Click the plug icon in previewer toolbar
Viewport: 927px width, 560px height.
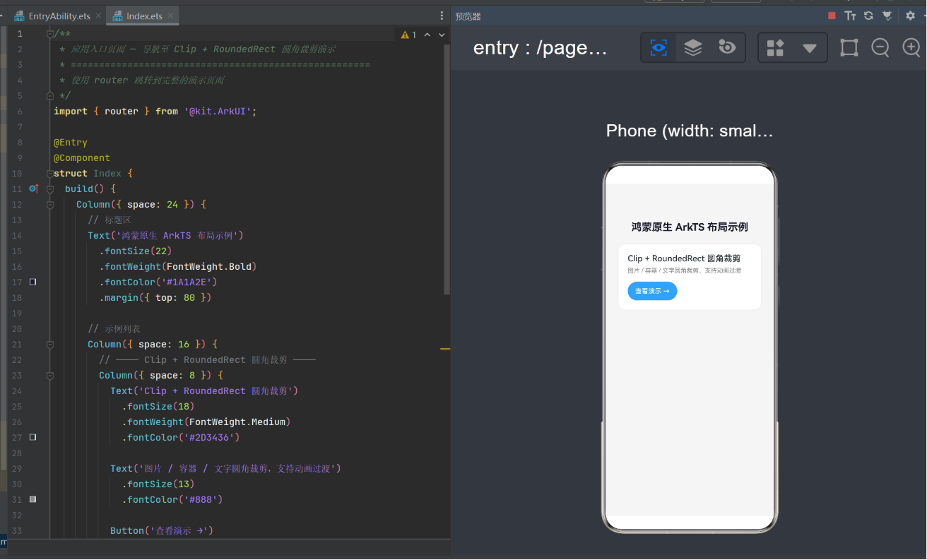887,16
